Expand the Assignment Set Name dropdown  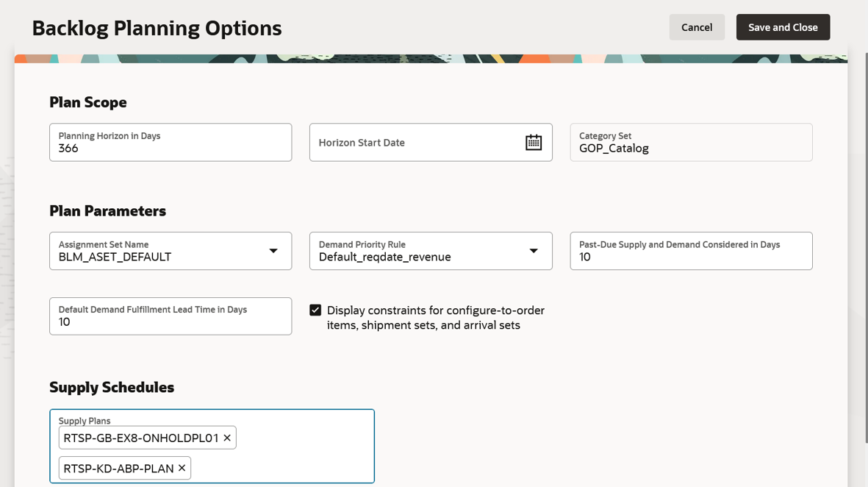pos(273,251)
